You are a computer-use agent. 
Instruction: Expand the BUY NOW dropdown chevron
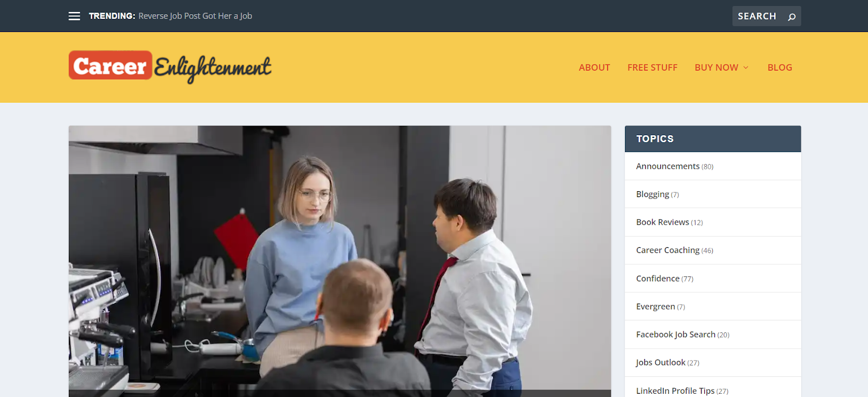[746, 67]
